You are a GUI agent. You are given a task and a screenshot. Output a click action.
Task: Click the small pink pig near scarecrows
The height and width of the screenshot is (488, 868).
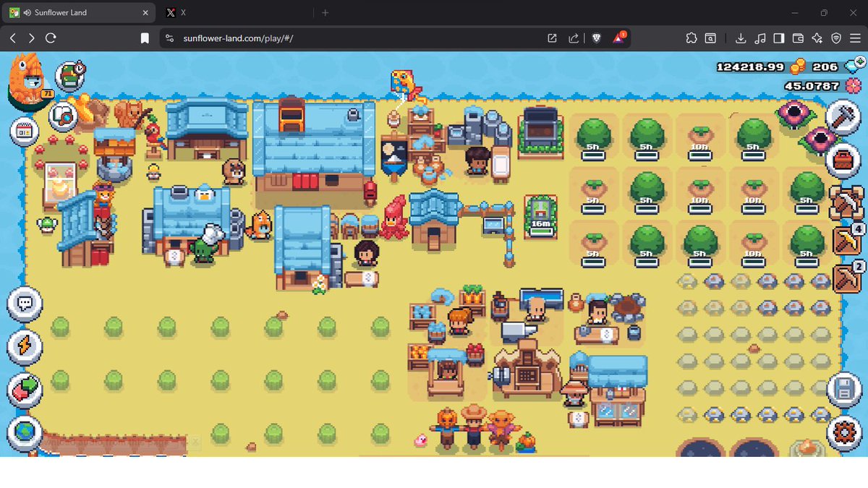coord(420,440)
